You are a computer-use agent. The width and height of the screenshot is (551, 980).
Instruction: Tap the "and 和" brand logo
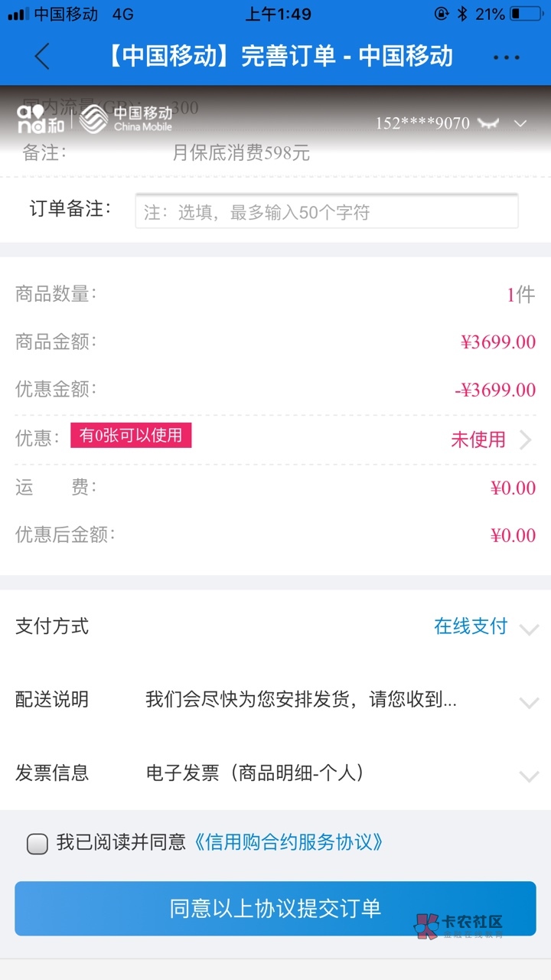[x=41, y=120]
